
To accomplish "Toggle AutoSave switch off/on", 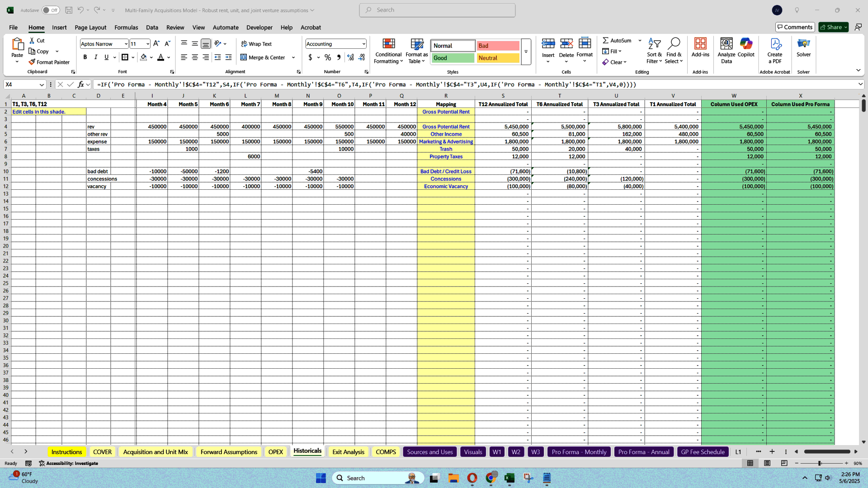I will coord(51,10).
